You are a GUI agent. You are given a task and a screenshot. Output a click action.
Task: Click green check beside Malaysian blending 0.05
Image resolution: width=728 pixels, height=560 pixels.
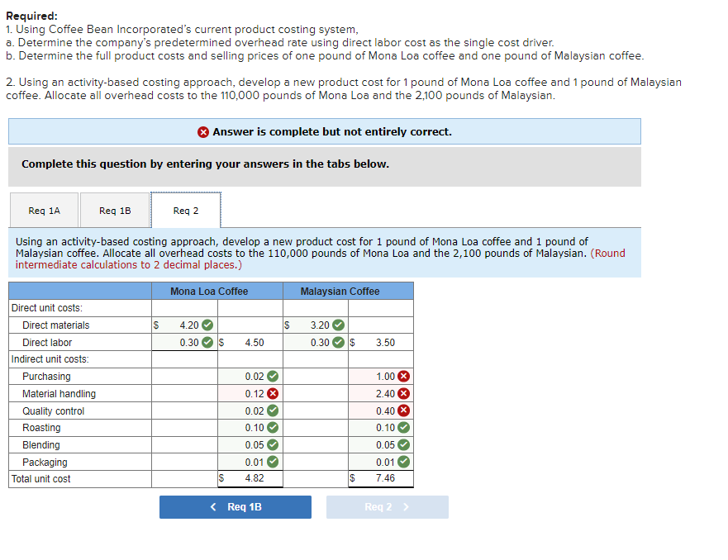(x=404, y=444)
